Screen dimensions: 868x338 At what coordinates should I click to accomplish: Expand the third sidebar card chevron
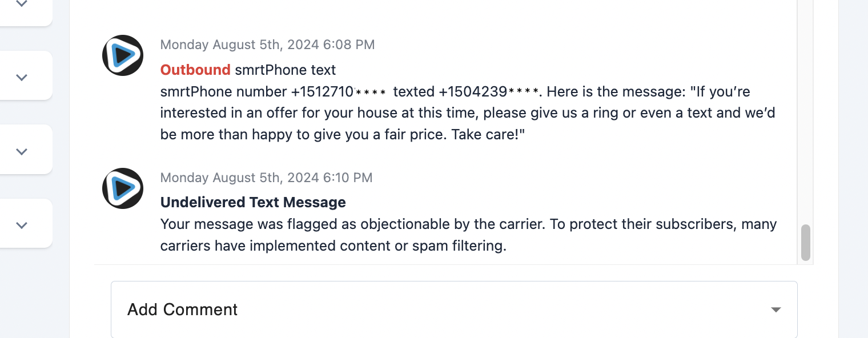[22, 151]
